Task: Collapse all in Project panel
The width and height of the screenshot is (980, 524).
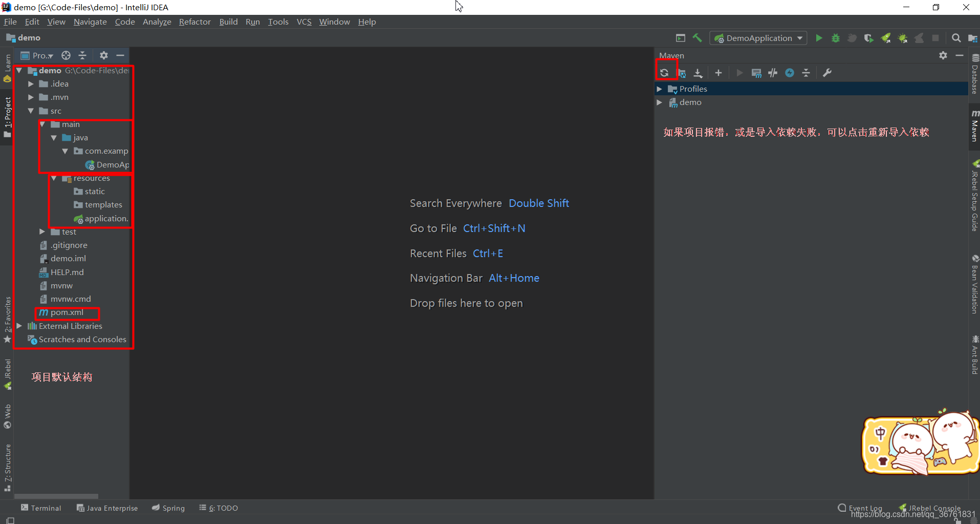Action: [x=82, y=55]
